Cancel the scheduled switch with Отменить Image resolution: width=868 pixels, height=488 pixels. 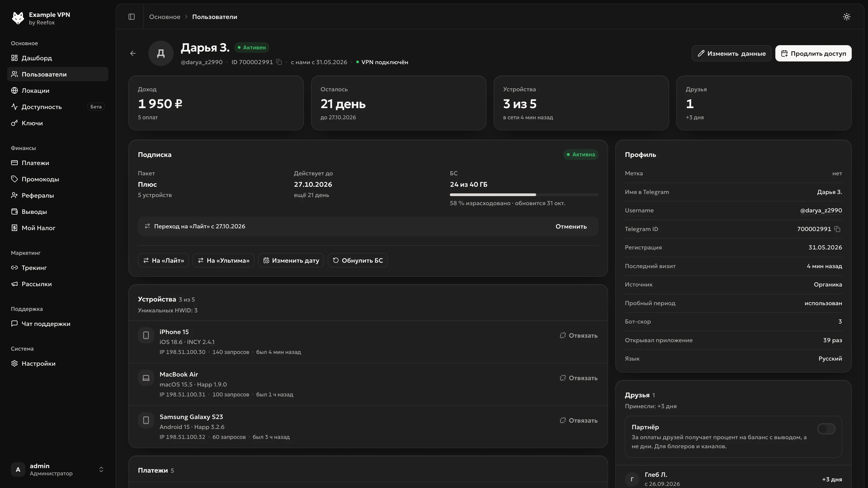point(571,226)
